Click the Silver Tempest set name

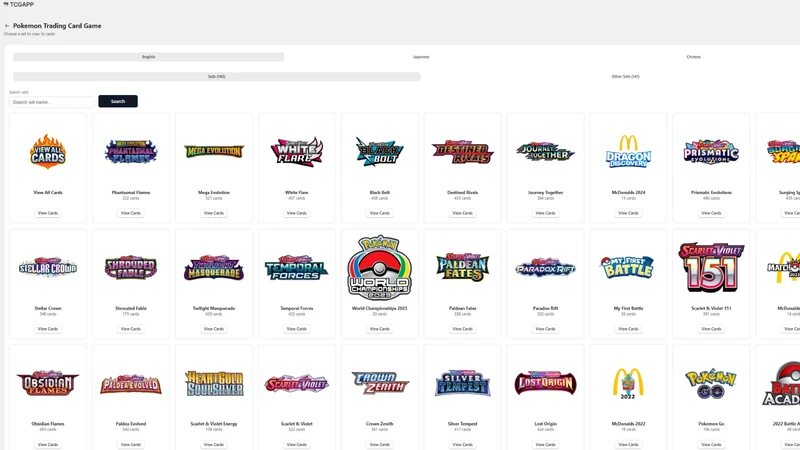pos(462,424)
